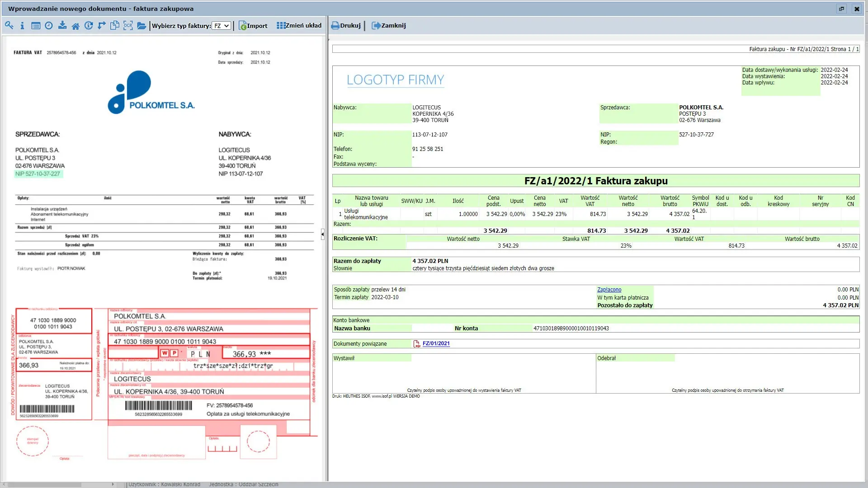Click the Drukuj print button
The height and width of the screenshot is (488, 868).
click(346, 26)
